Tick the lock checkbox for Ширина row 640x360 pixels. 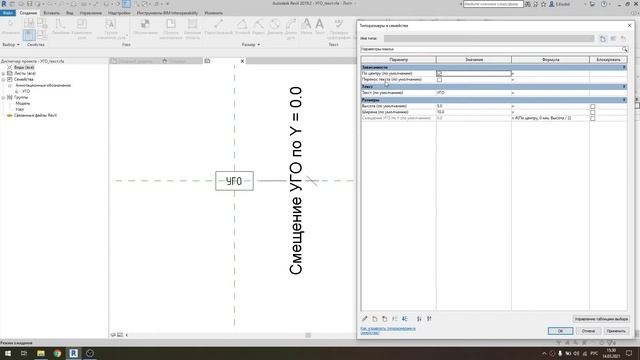coord(592,112)
